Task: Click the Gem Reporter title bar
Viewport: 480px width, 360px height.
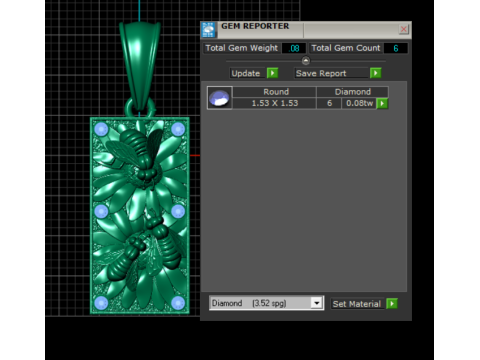Action: point(307,30)
